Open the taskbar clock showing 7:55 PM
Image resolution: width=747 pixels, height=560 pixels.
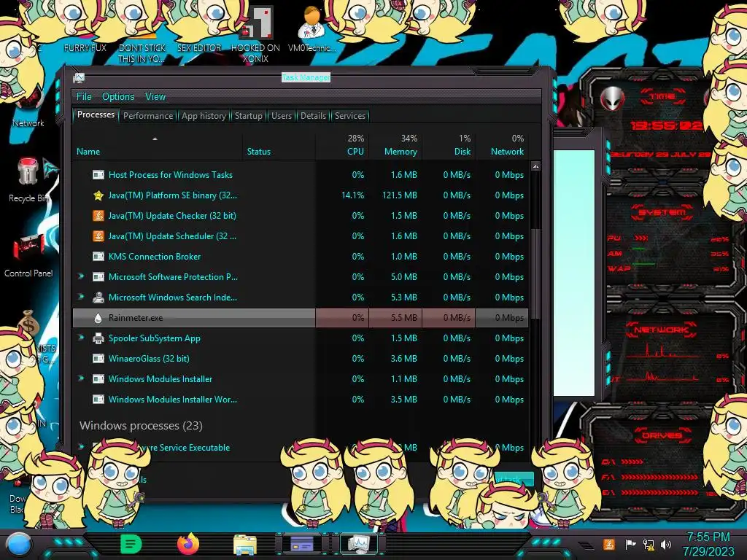(708, 544)
